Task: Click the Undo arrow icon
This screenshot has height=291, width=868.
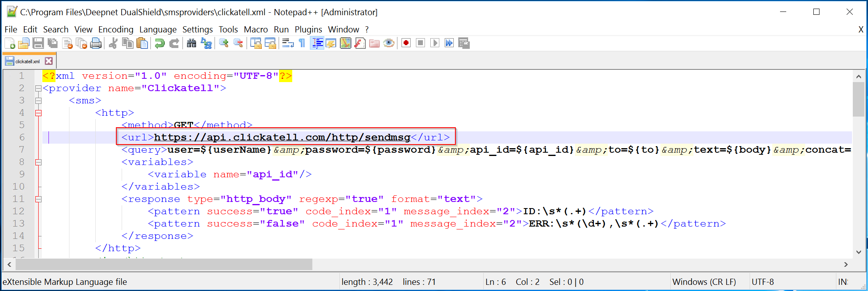Action: 159,43
